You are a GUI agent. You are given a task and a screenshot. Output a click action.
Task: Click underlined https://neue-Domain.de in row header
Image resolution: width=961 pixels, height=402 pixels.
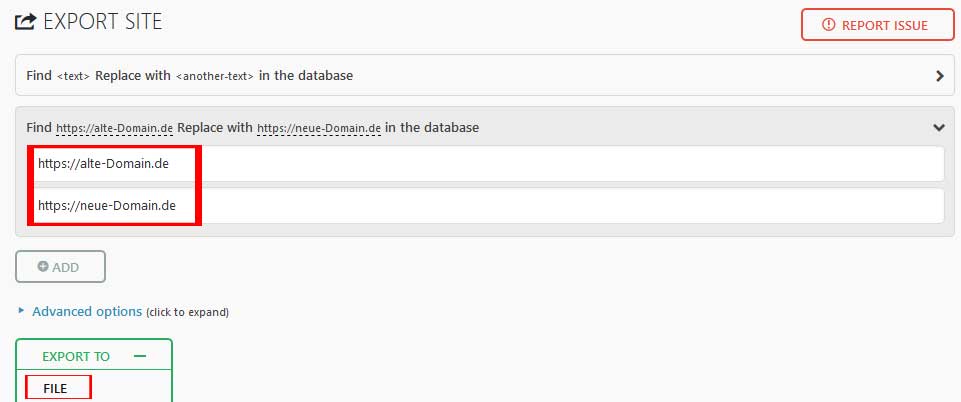(319, 128)
